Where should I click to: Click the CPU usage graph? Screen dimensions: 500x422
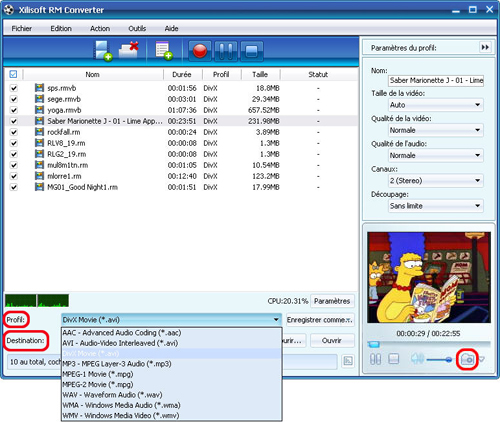[x=37, y=300]
